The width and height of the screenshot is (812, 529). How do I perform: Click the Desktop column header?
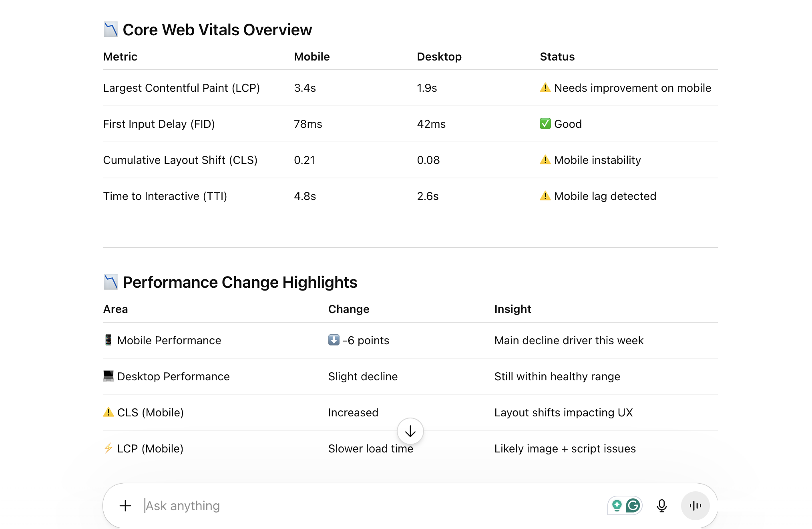pyautogui.click(x=439, y=57)
